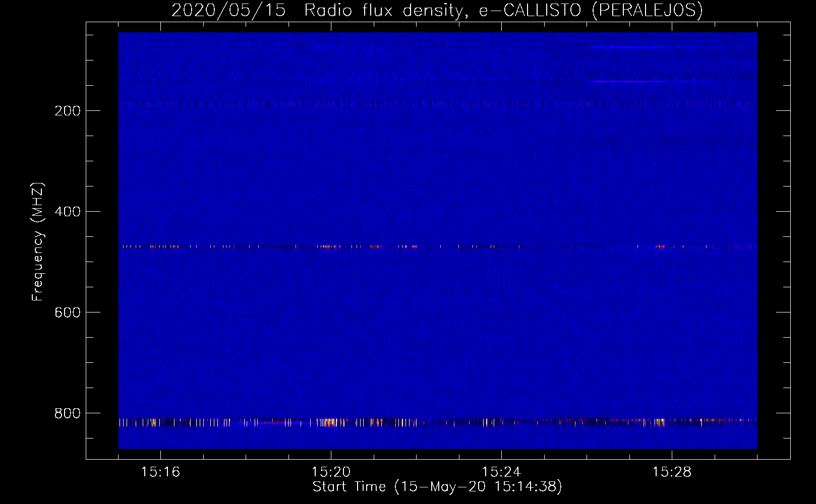The image size is (816, 504).
Task: Click the 15:20 time tick label
Action: [x=331, y=472]
